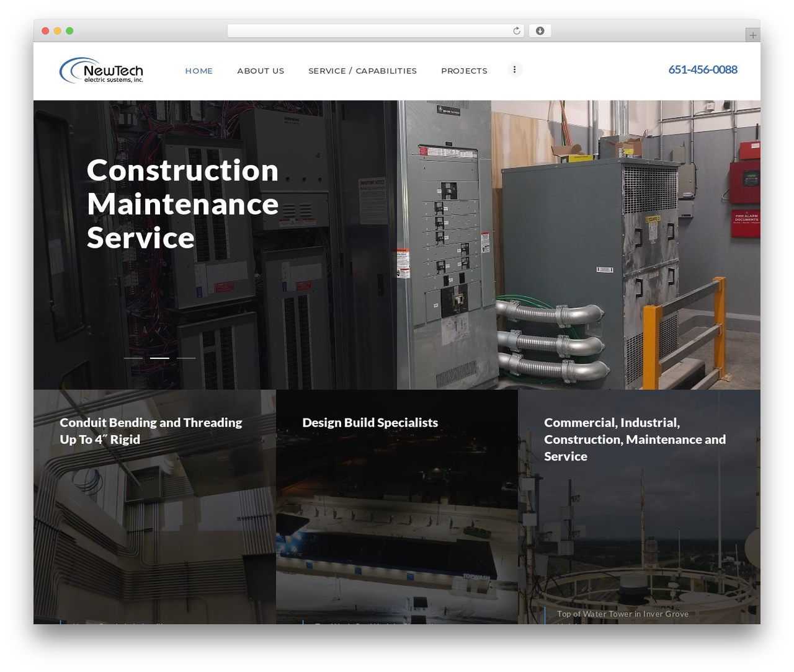Select the first hero slider indicator
Viewport: 794px width, 672px height.
(x=133, y=358)
